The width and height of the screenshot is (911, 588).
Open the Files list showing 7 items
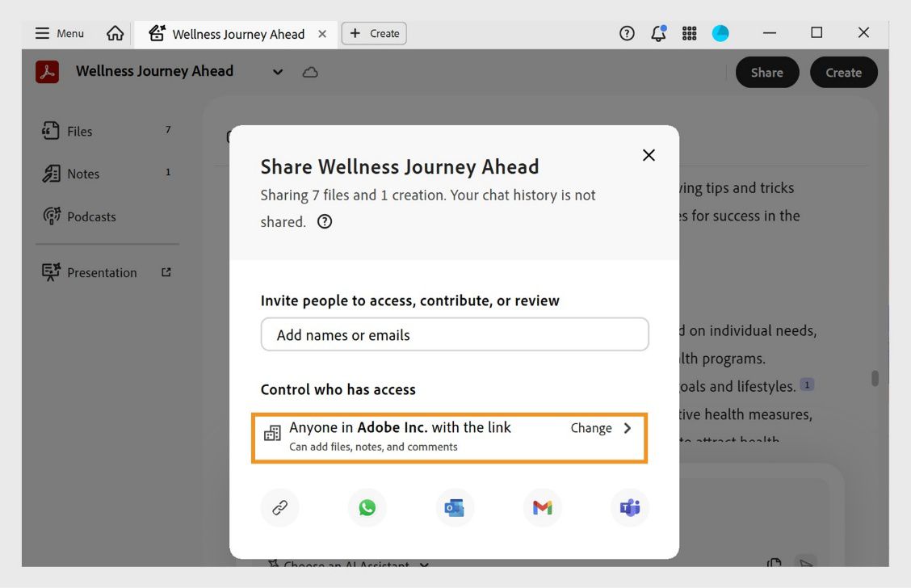tap(78, 131)
